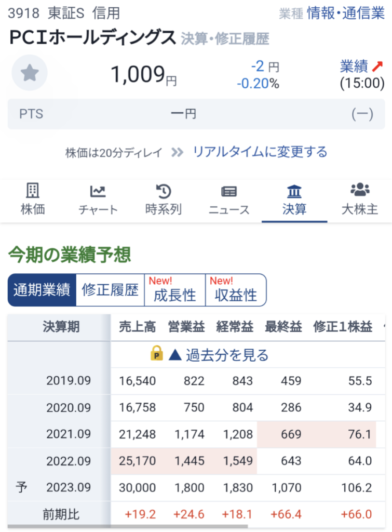Viewport: 392px width, 532px height.
Task: Open the 決算 bank icon
Action: (294, 191)
